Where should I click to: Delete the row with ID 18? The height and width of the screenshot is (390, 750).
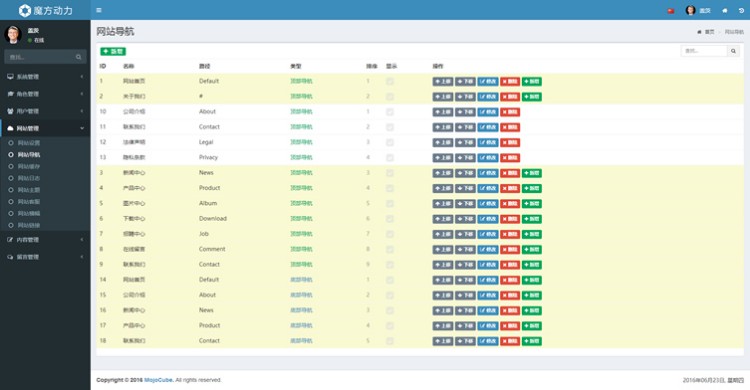(510, 341)
